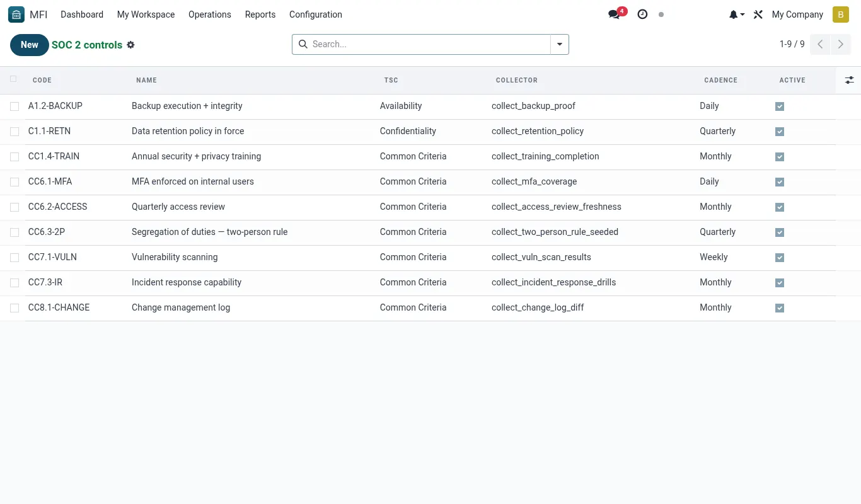861x504 pixels.
Task: Open the Configuration menu
Action: click(x=316, y=14)
